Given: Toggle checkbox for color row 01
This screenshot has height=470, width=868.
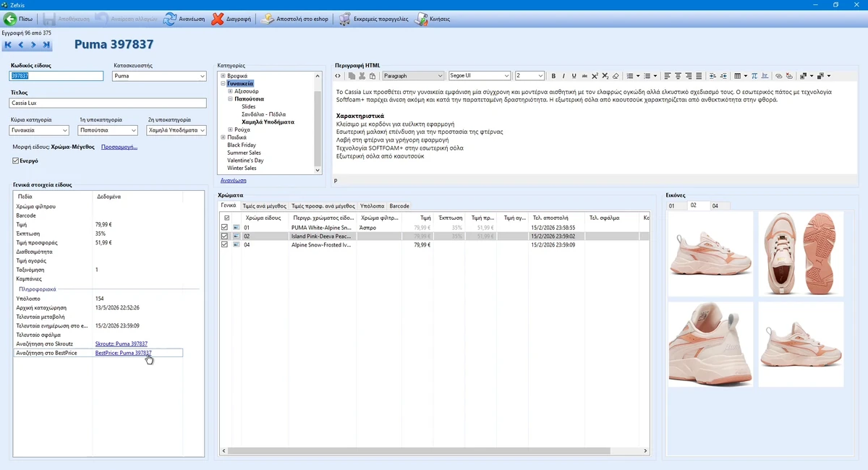Looking at the screenshot, I should pos(225,227).
